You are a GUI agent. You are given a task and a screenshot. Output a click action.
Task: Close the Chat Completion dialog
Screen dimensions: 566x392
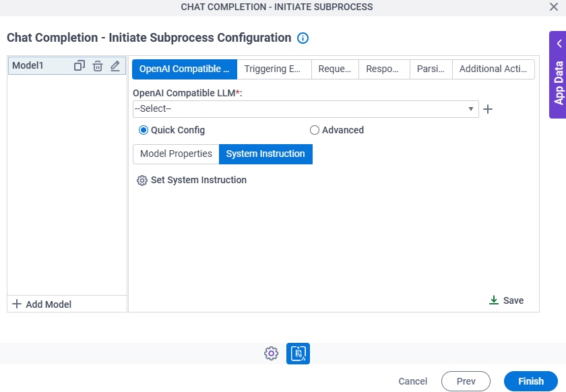tap(554, 7)
